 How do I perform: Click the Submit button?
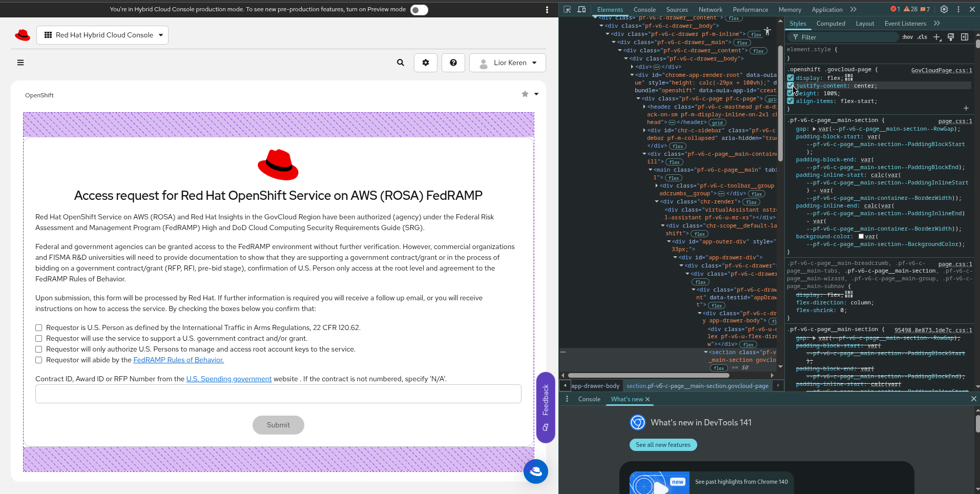(278, 425)
